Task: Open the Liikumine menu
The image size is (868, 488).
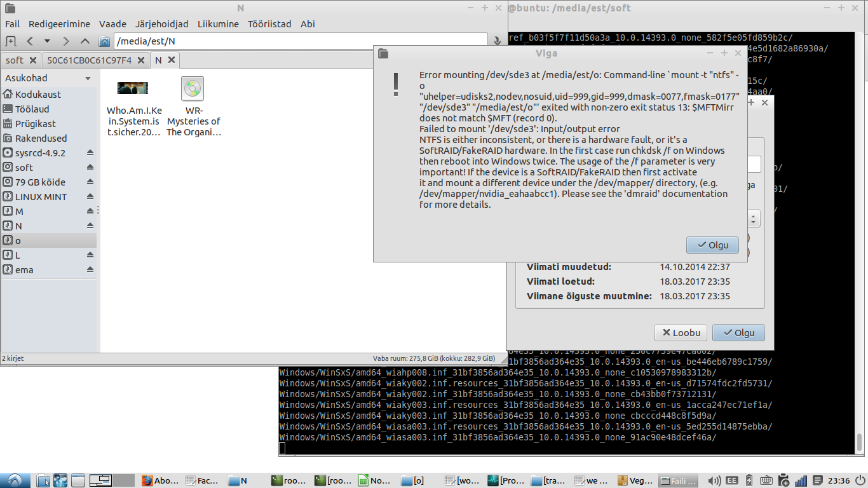Action: pyautogui.click(x=218, y=24)
